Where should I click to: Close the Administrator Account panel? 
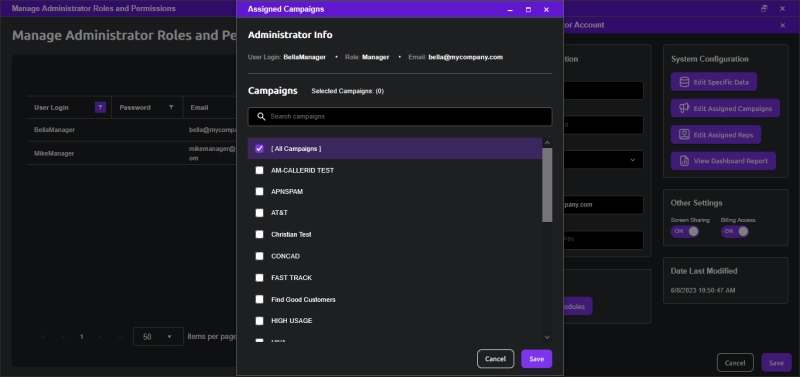[x=783, y=25]
